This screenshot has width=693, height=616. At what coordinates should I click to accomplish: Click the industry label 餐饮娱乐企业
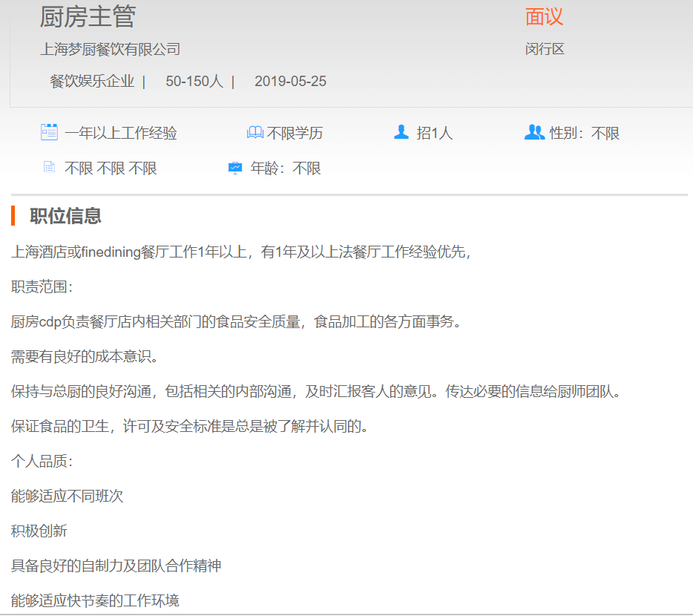coord(92,82)
